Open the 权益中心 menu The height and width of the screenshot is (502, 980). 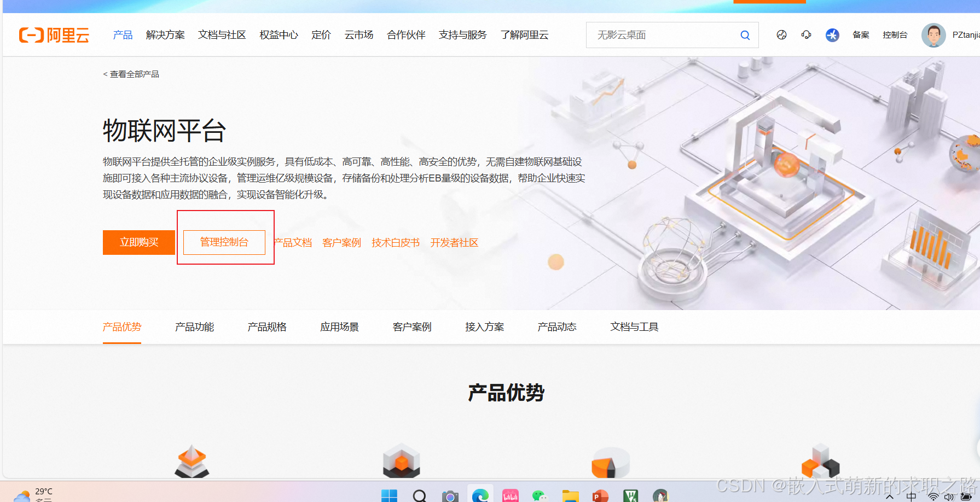[279, 35]
